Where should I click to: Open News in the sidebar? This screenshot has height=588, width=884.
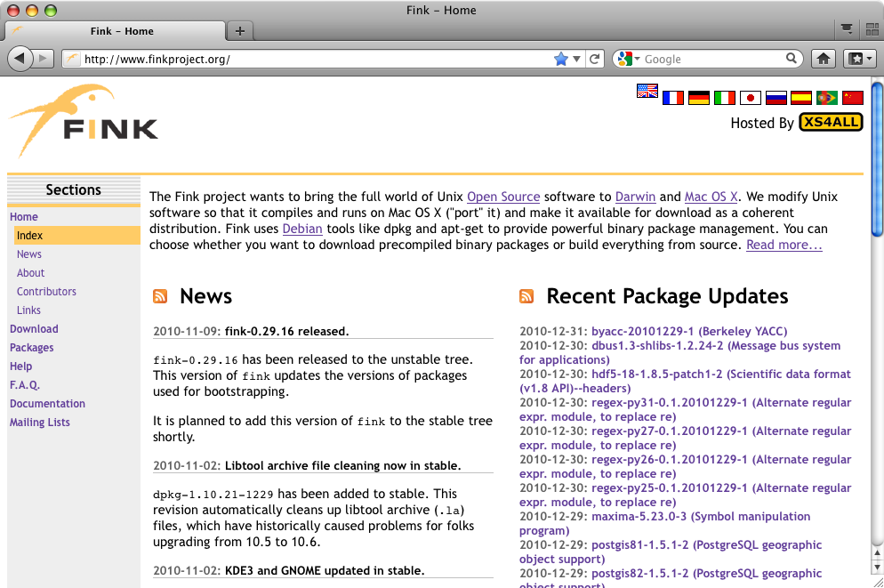point(29,254)
